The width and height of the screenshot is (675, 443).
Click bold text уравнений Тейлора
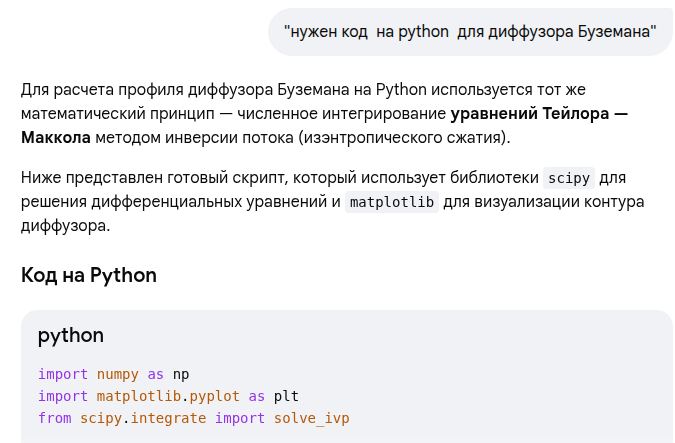click(x=529, y=114)
